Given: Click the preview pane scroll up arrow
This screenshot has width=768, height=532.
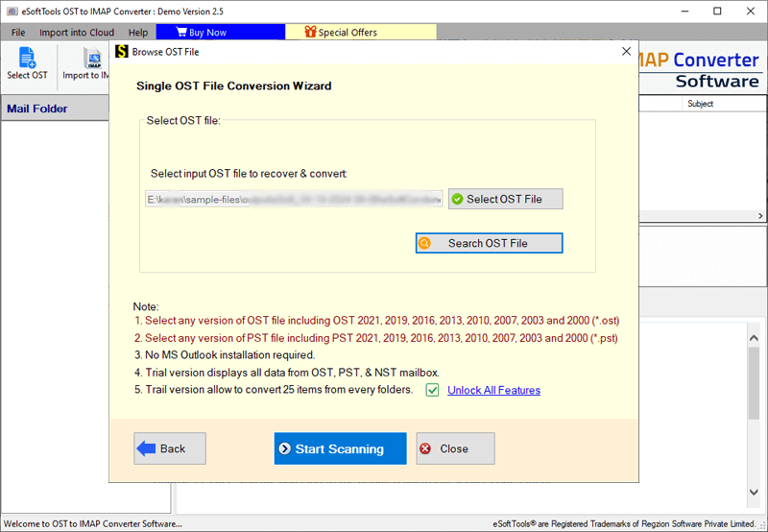Looking at the screenshot, I should (x=754, y=337).
